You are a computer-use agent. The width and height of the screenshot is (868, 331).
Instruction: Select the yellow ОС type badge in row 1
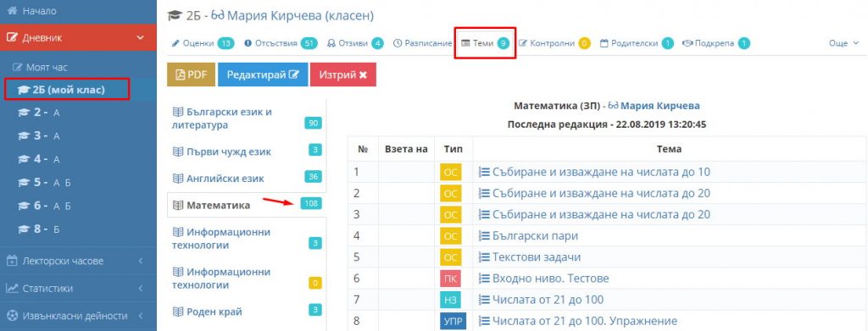pyautogui.click(x=451, y=173)
